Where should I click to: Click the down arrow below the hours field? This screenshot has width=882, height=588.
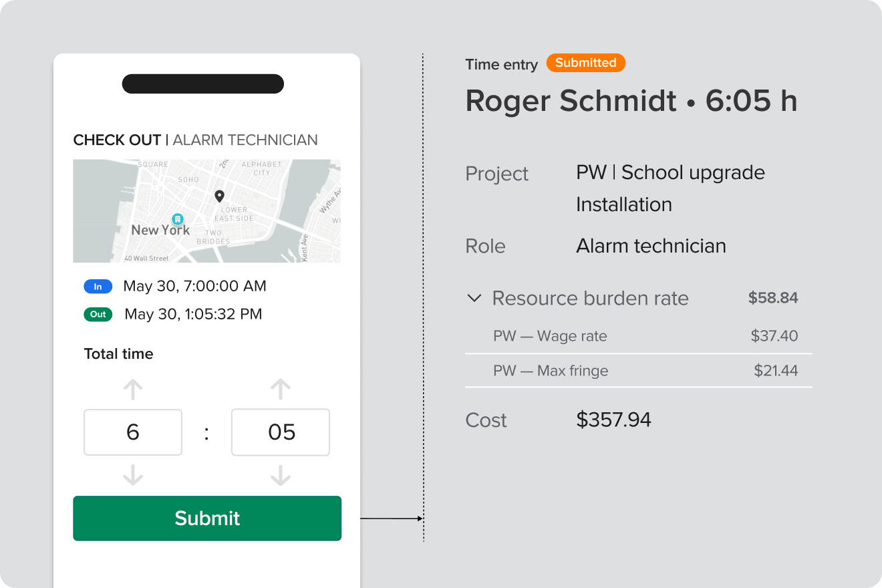[133, 477]
